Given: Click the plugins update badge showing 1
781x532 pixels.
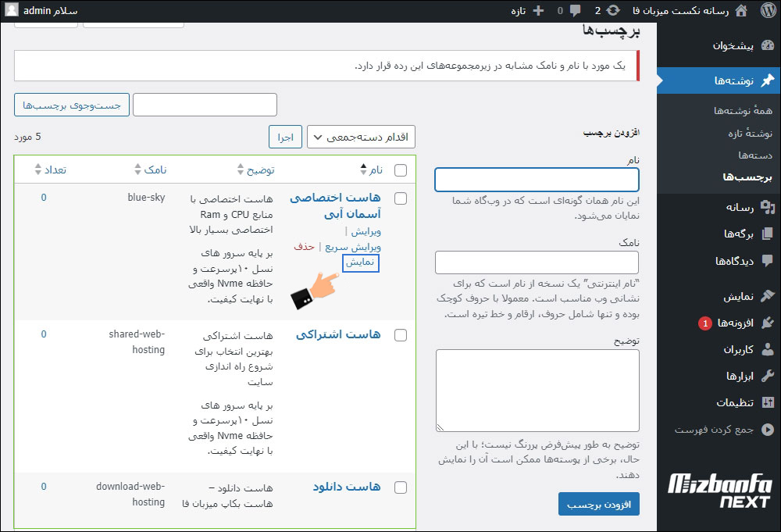Looking at the screenshot, I should (x=704, y=323).
